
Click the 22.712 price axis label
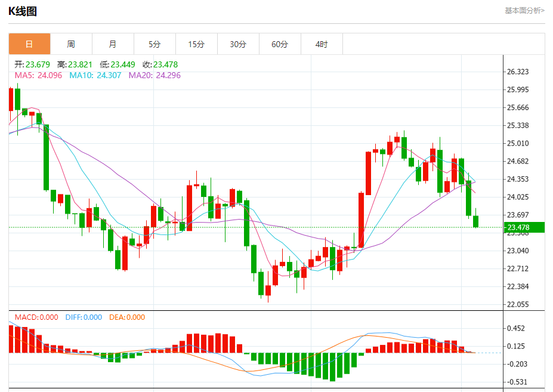click(518, 268)
